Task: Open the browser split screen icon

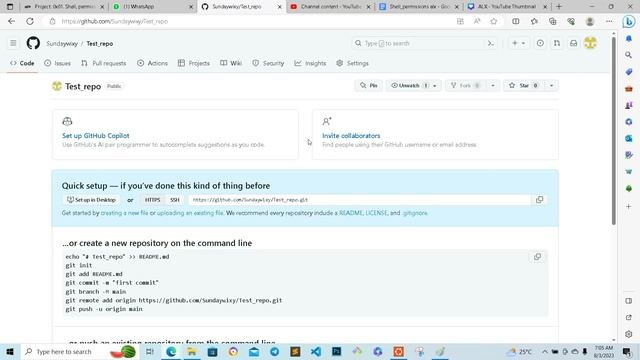Action: tap(516, 21)
